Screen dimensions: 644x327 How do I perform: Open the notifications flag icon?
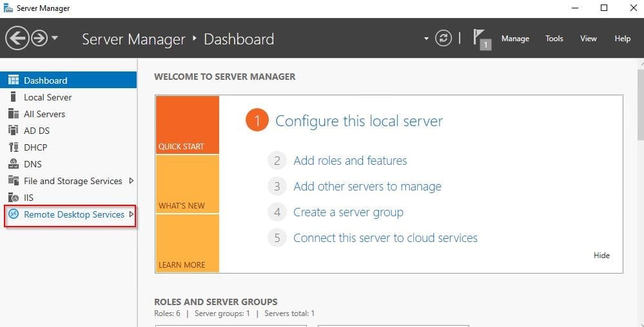[x=481, y=39]
